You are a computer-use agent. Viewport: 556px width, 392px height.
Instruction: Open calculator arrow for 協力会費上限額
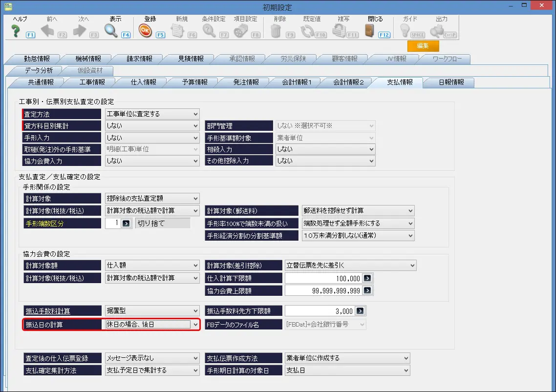367,290
